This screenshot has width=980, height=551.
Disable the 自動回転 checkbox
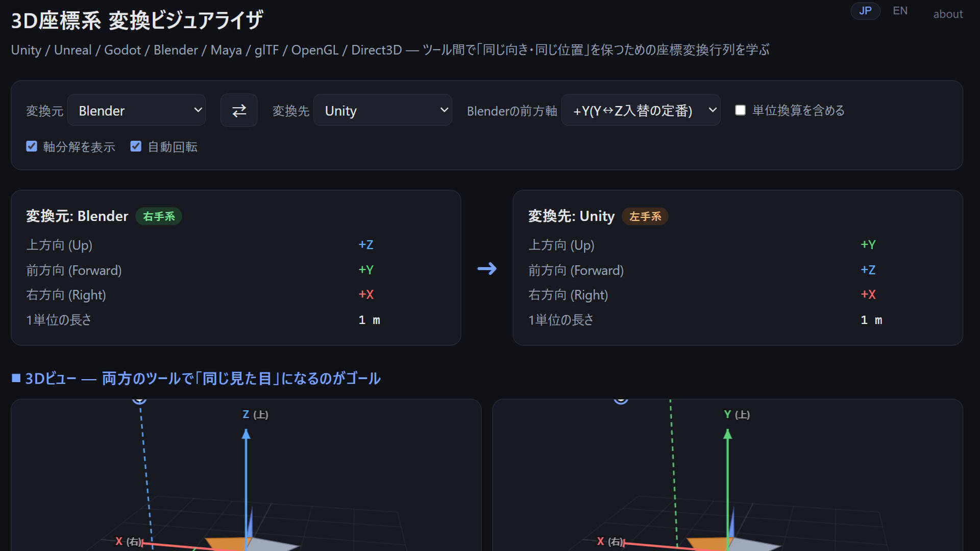pyautogui.click(x=136, y=146)
